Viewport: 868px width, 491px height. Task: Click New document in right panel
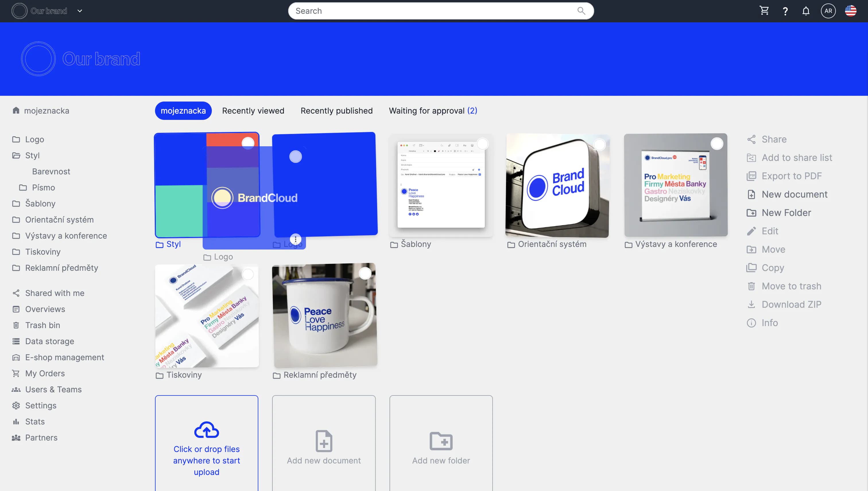tap(795, 194)
